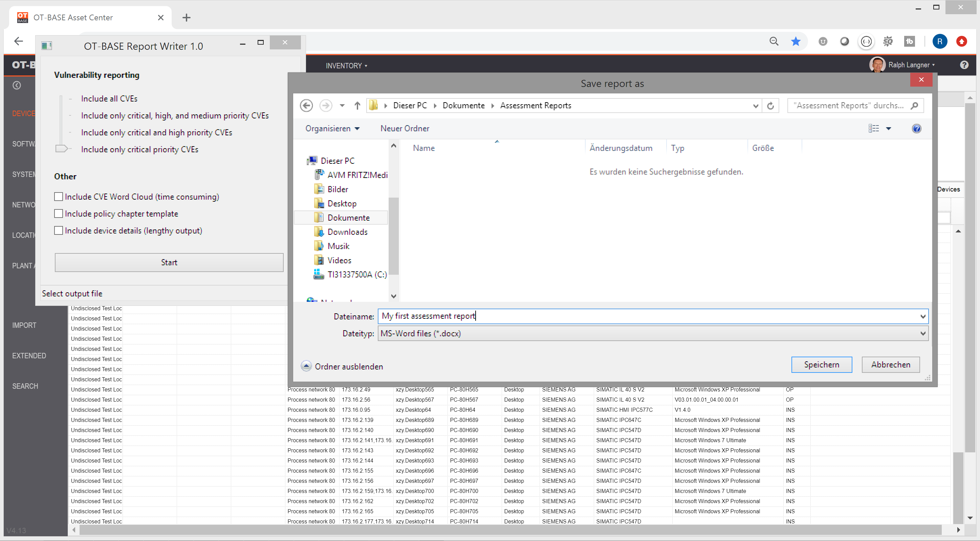Click Dokumente in the breadcrumb path
This screenshot has height=541, width=980.
tap(463, 106)
